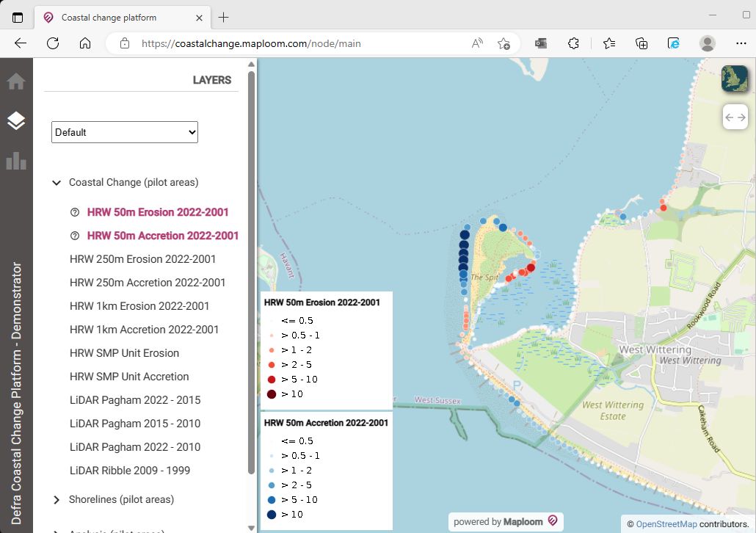Click help icon beside HRW 50m Accretion layer
756x533 pixels.
tap(73, 236)
